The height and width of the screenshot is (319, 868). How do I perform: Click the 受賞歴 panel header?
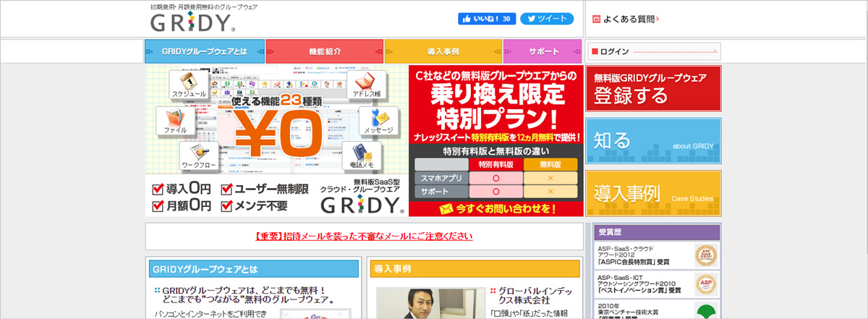(657, 233)
